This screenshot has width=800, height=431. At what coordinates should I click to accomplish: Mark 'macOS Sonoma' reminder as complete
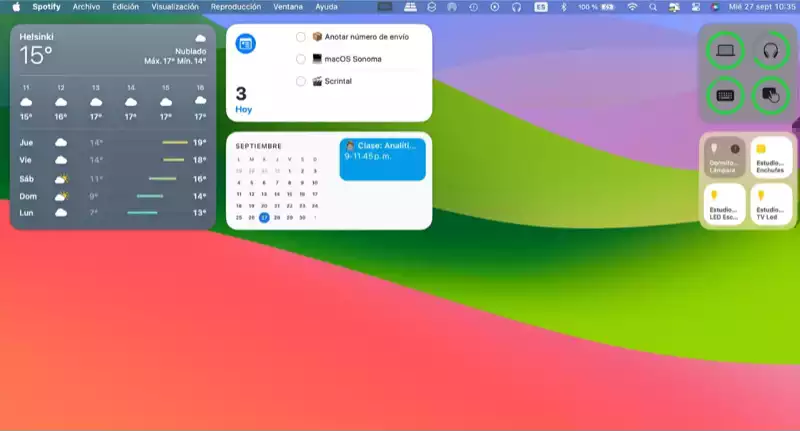(301, 59)
